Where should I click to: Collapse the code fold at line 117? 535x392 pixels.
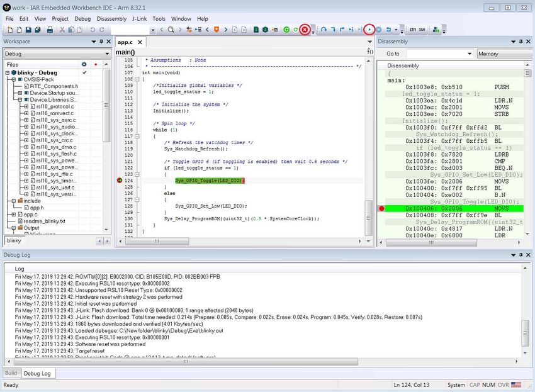(x=137, y=136)
